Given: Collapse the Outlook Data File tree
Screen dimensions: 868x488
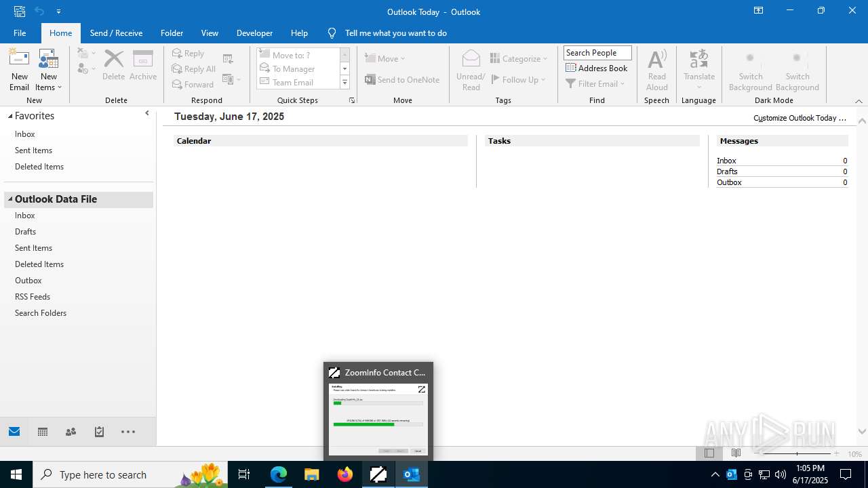Looking at the screenshot, I should [10, 199].
